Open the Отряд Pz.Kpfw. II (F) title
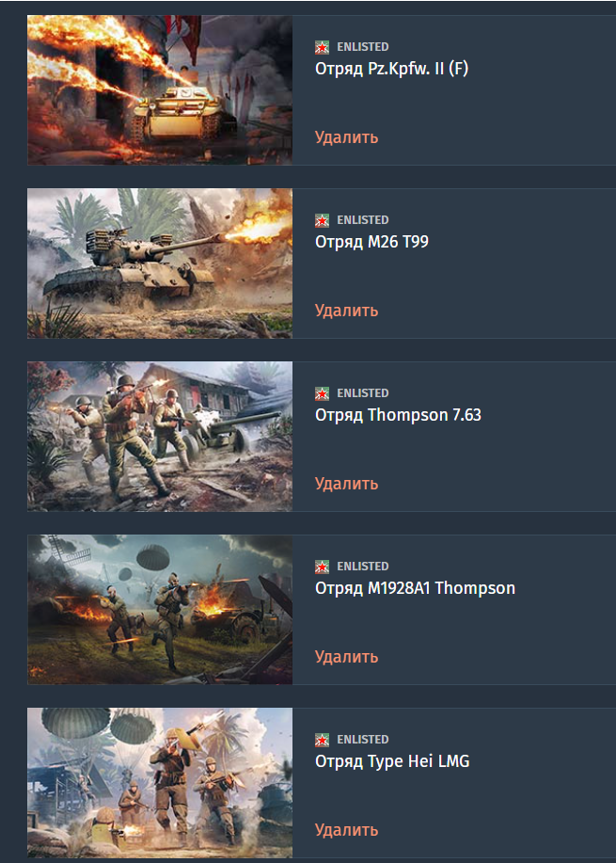616x863 pixels. click(x=391, y=70)
